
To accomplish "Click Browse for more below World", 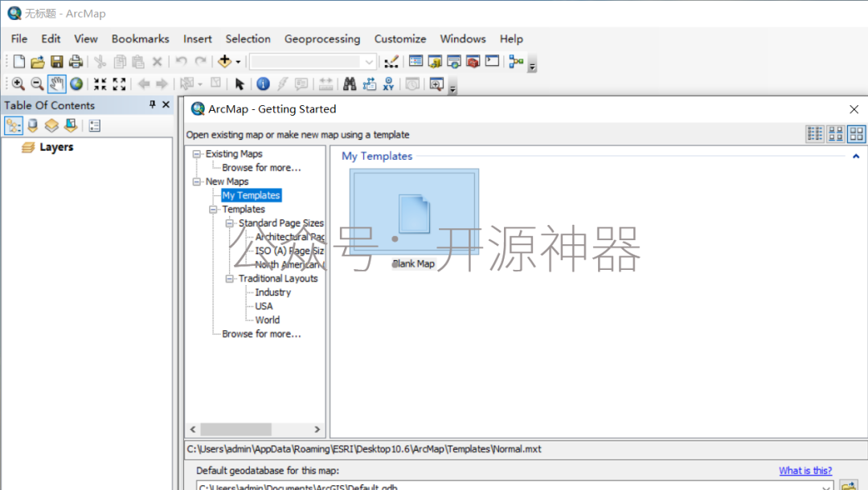I will 261,334.
